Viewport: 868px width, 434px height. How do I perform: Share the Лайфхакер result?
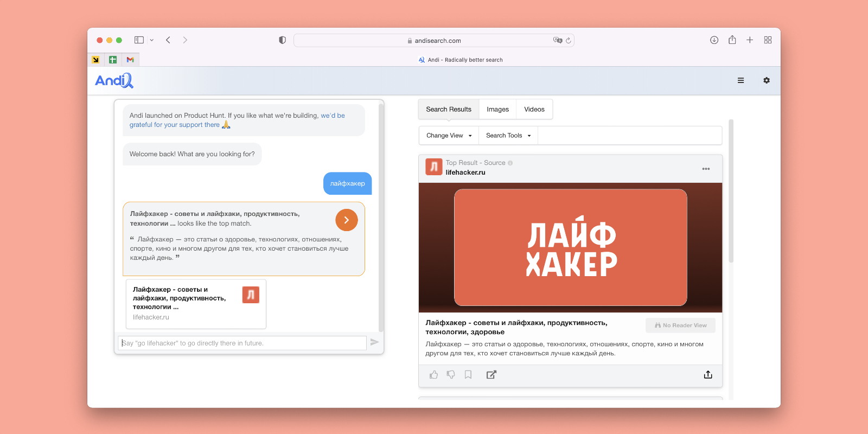708,375
